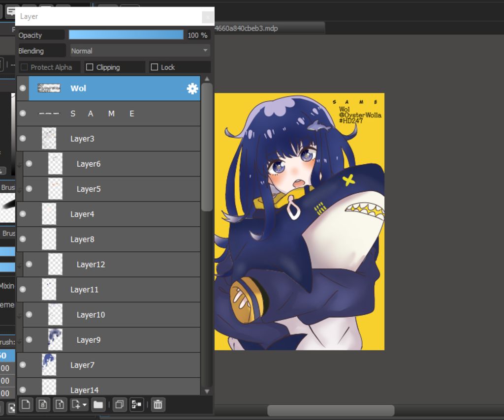This screenshot has height=420, width=504.
Task: Toggle the Protect Alpha checkbox
Action: click(24, 67)
